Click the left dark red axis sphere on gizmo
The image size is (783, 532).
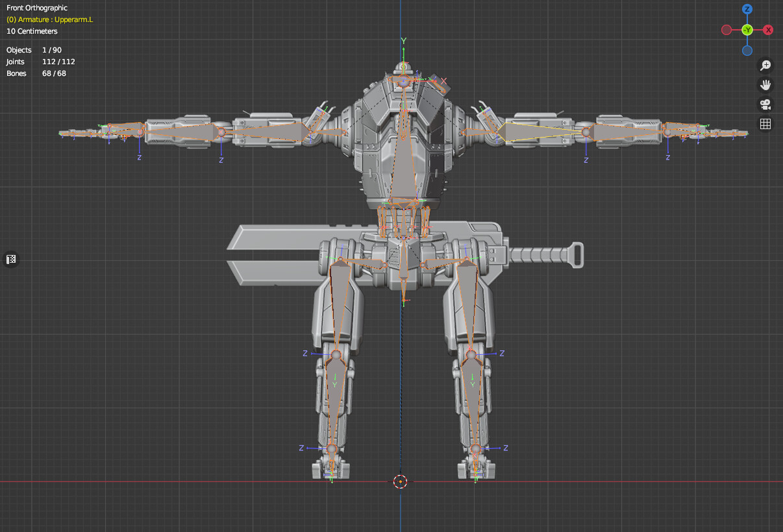tap(725, 29)
